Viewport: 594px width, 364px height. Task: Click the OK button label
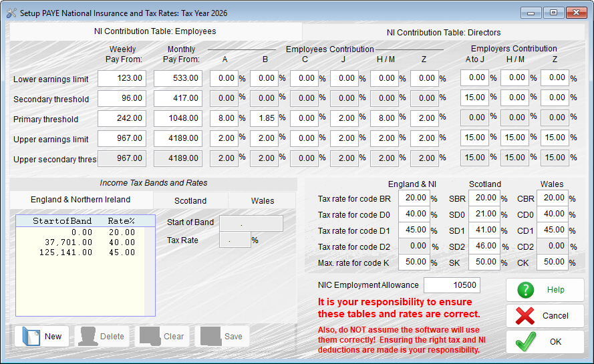(x=555, y=342)
